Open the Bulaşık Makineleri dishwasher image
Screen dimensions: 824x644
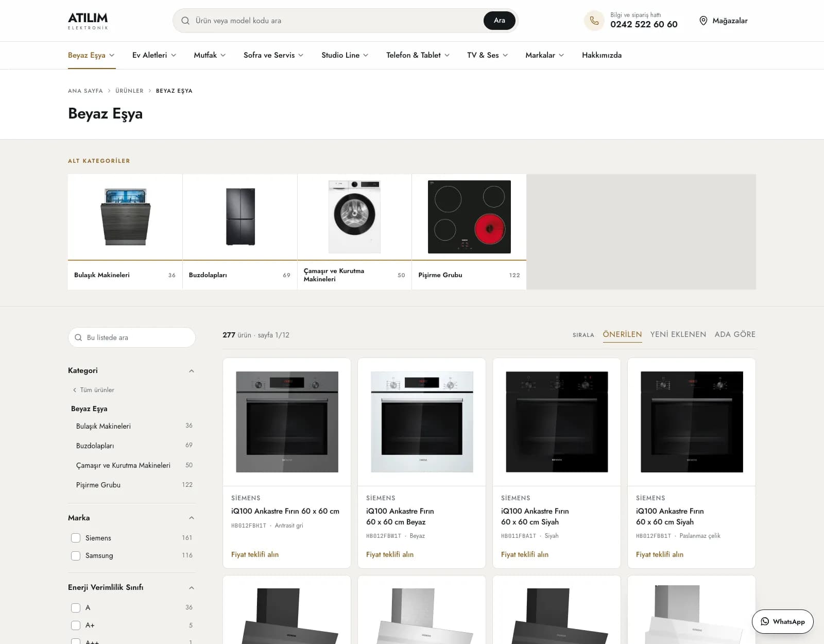click(x=125, y=217)
